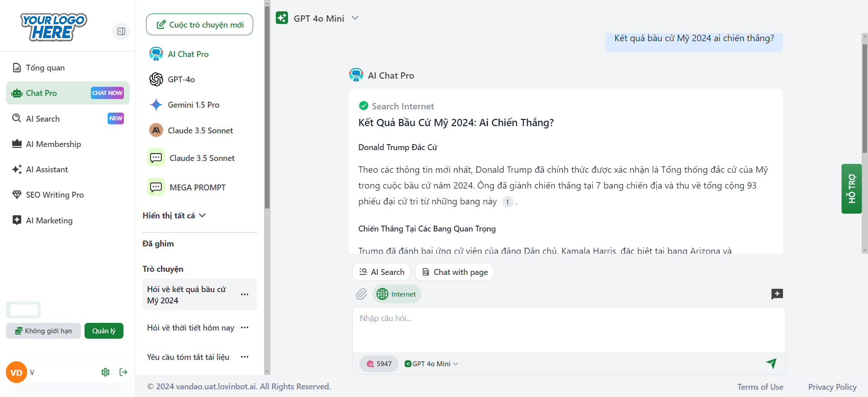Go to SEO Writing Pro menu

coord(55,195)
